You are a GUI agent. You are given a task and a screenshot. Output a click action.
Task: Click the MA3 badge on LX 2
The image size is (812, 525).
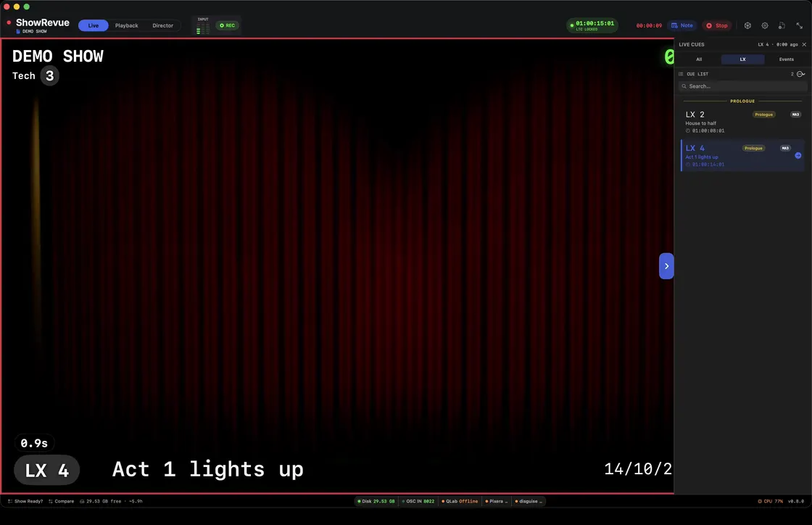point(795,115)
